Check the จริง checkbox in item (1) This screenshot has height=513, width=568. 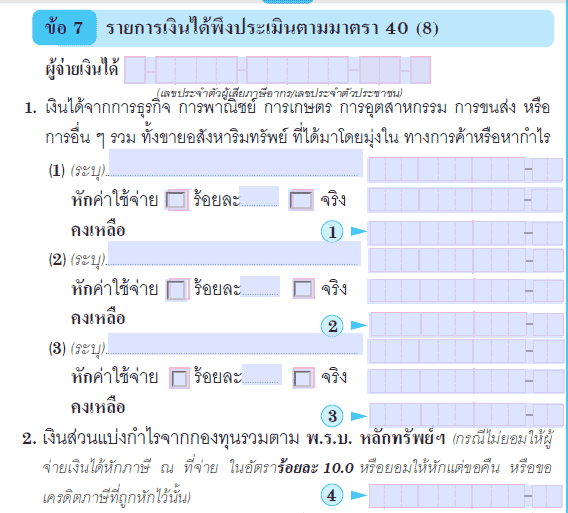tap(301, 200)
